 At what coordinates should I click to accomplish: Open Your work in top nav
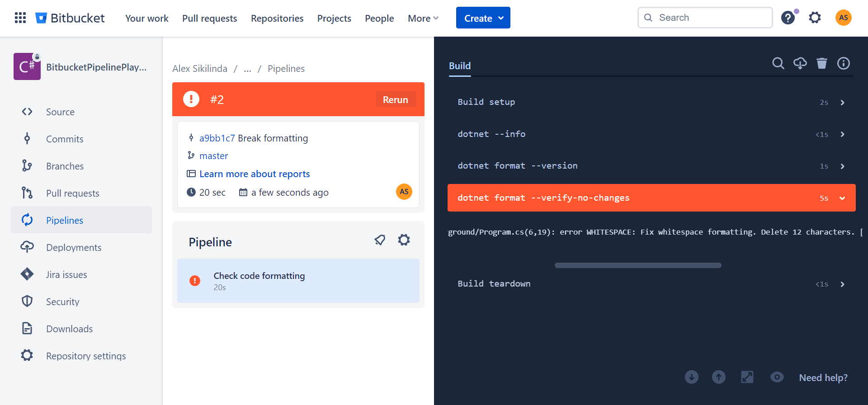(147, 18)
